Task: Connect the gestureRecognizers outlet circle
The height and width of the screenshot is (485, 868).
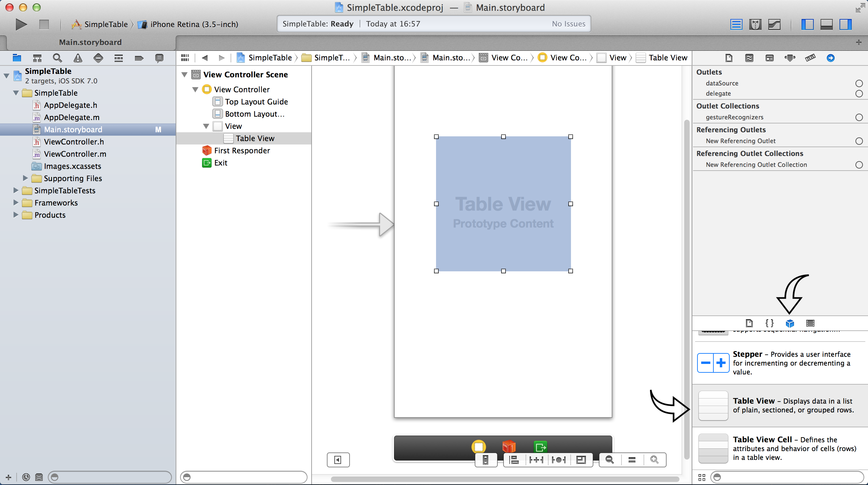Action: tap(859, 117)
